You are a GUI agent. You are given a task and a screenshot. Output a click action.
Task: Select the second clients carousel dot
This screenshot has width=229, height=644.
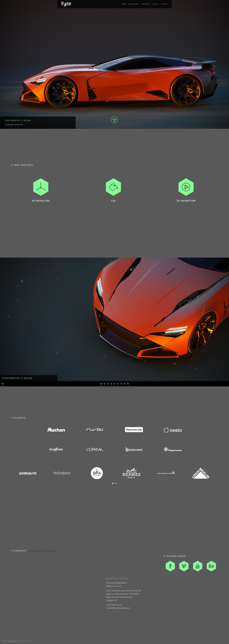click(116, 483)
